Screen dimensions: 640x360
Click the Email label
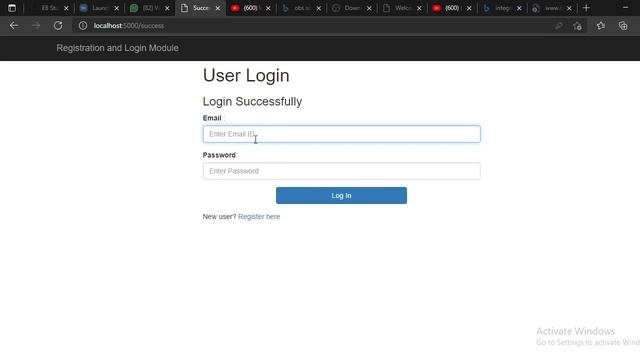coord(212,118)
